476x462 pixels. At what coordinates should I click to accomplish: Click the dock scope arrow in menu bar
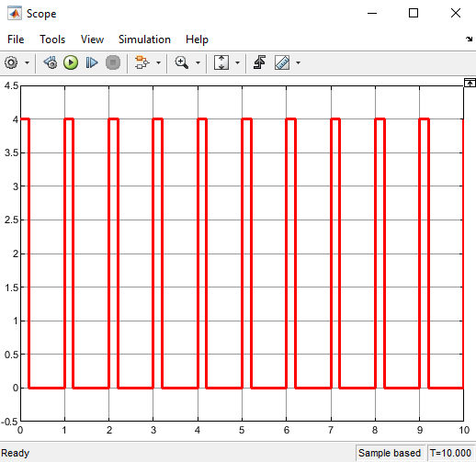click(x=469, y=39)
